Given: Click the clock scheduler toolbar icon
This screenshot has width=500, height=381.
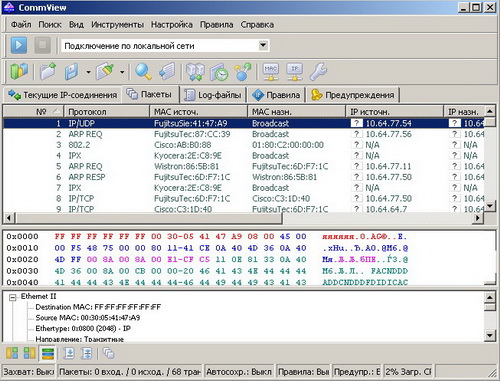Looking at the screenshot, I should [x=219, y=72].
